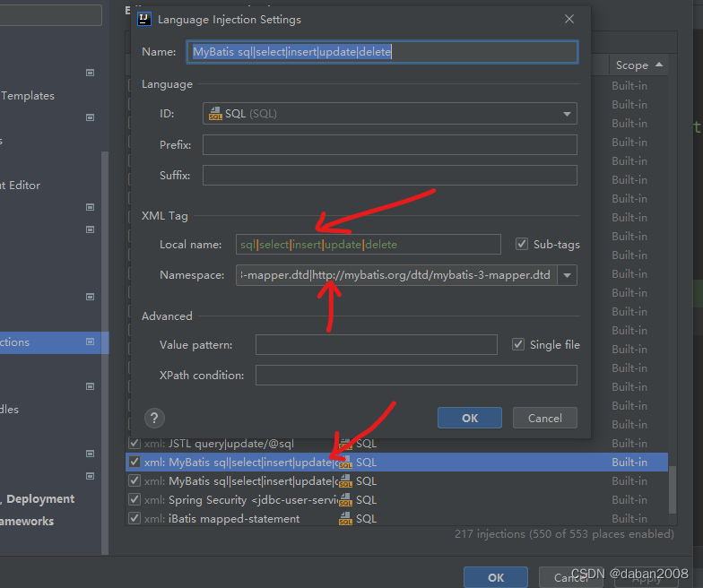The width and height of the screenshot is (703, 588).
Task: Click the help question mark icon
Action: click(x=154, y=418)
